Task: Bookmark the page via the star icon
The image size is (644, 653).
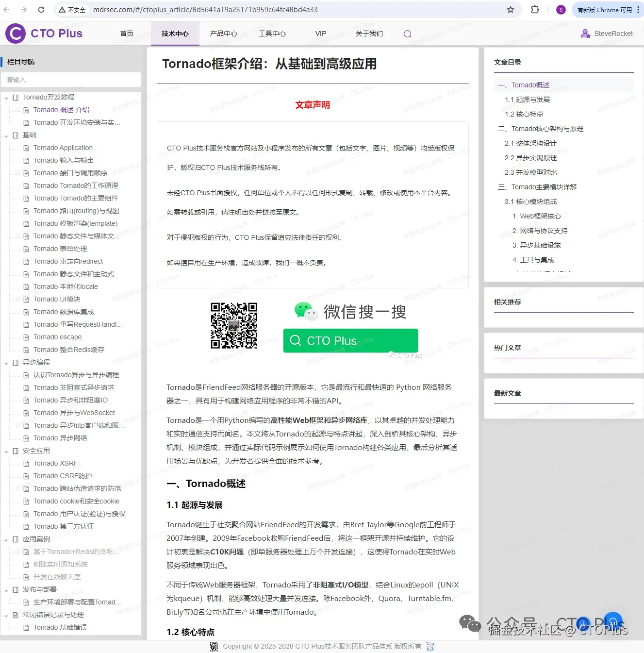Action: [510, 9]
